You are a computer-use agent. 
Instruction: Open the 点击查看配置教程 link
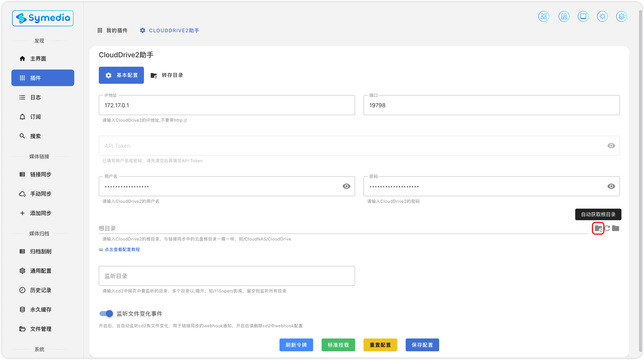pyautogui.click(x=122, y=249)
